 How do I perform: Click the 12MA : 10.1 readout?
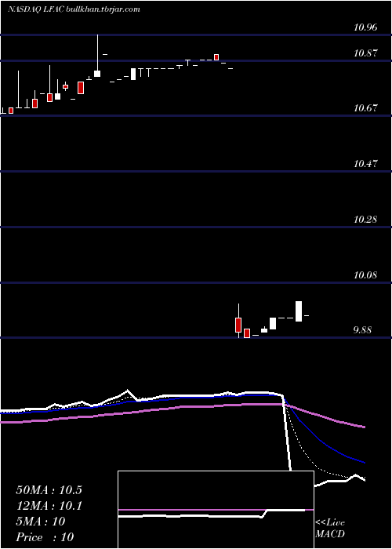[x=49, y=506]
